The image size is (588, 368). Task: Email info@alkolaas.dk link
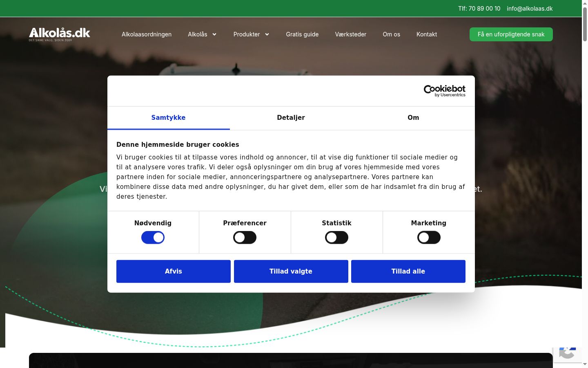530,9
